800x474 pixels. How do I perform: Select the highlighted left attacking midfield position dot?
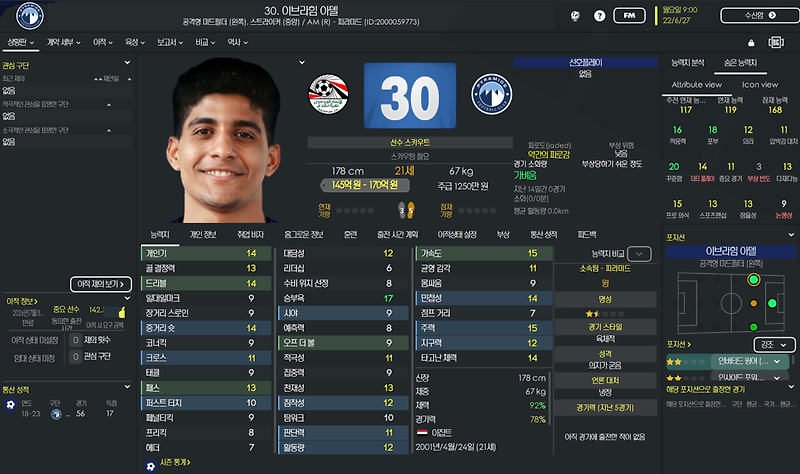pyautogui.click(x=754, y=280)
